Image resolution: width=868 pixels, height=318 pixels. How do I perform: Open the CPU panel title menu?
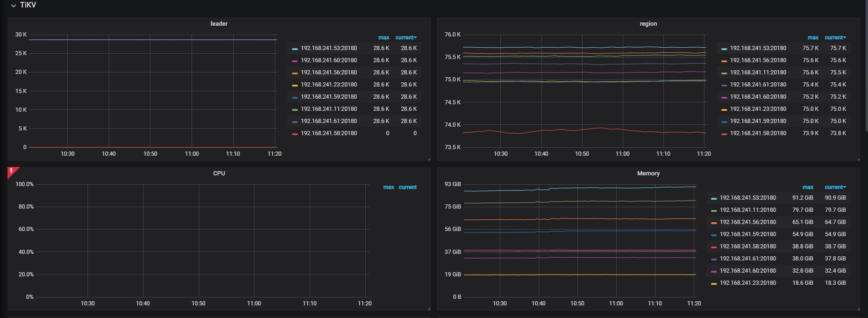219,173
